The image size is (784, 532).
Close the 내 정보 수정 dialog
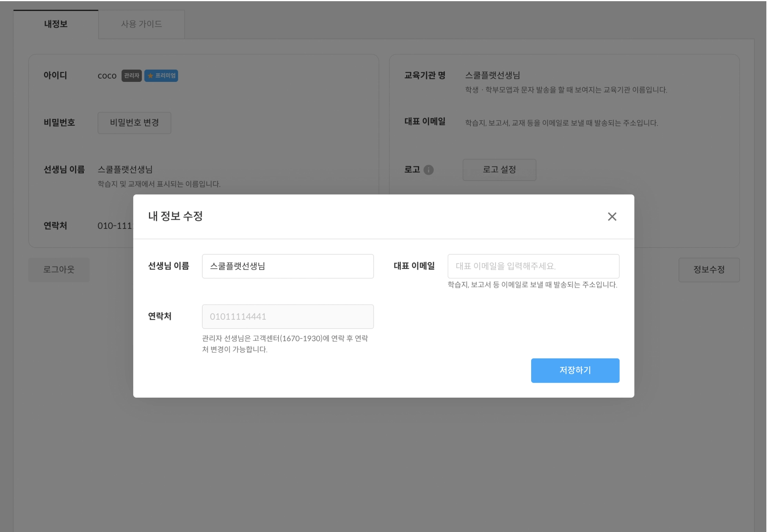tap(612, 217)
